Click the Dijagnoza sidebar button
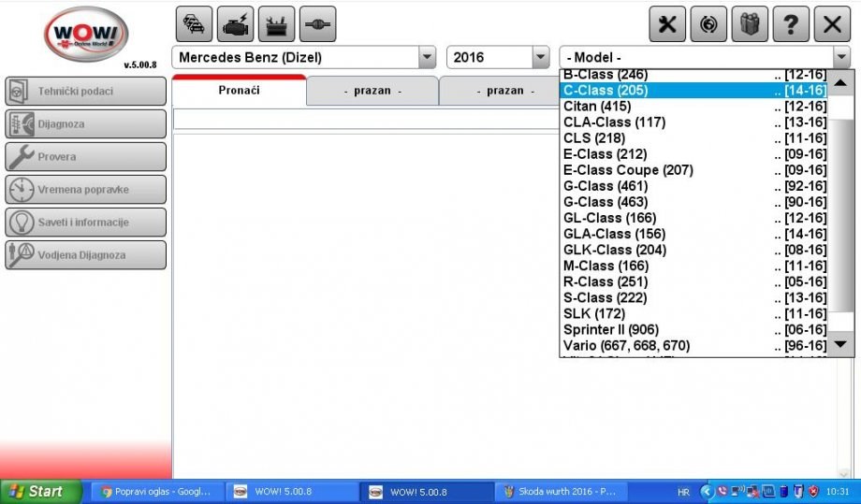 pyautogui.click(x=86, y=123)
